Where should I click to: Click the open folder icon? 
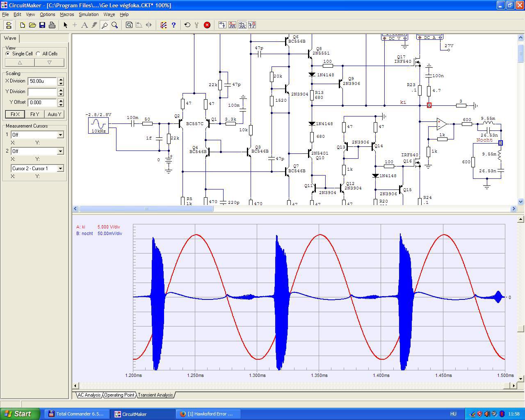(32, 25)
